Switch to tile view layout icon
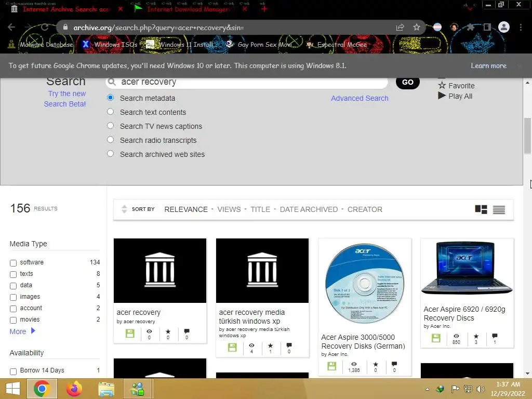532x399 pixels. click(x=481, y=209)
